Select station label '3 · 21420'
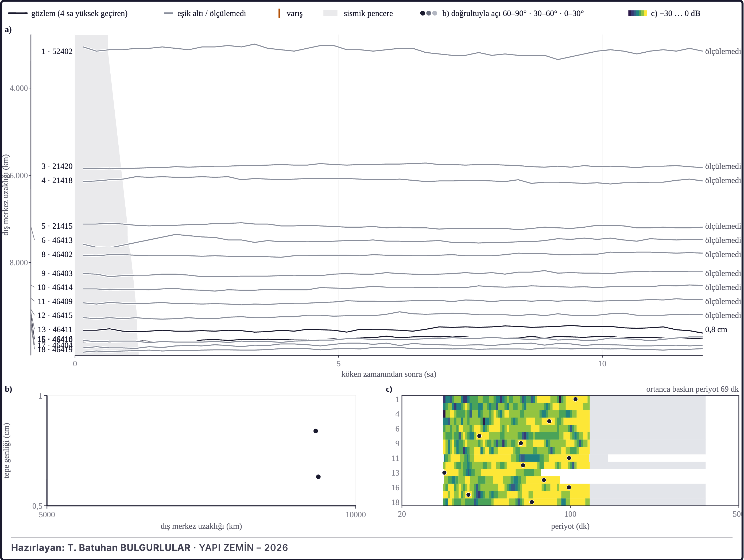The width and height of the screenshot is (744, 560). pyautogui.click(x=57, y=166)
